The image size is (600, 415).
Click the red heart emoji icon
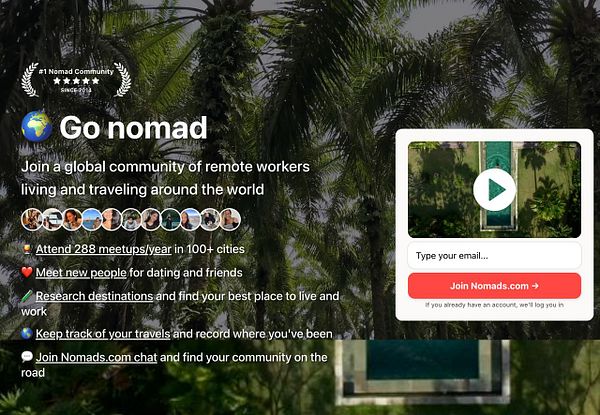coord(27,272)
